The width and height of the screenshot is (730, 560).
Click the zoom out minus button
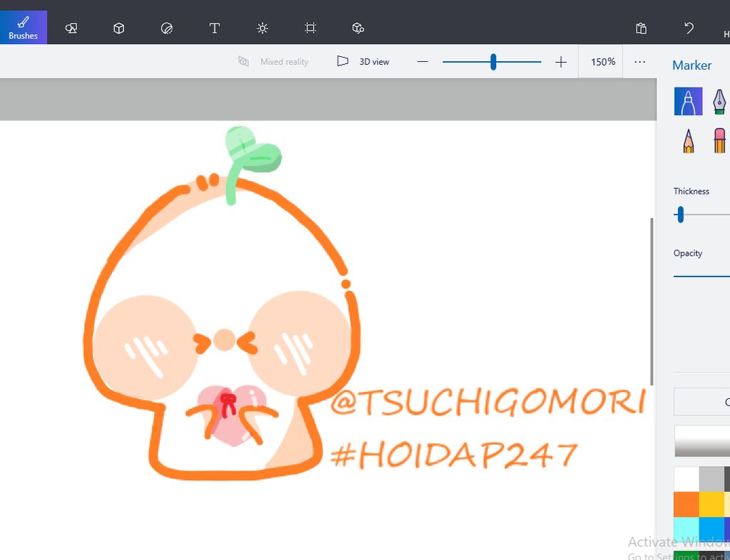click(423, 61)
